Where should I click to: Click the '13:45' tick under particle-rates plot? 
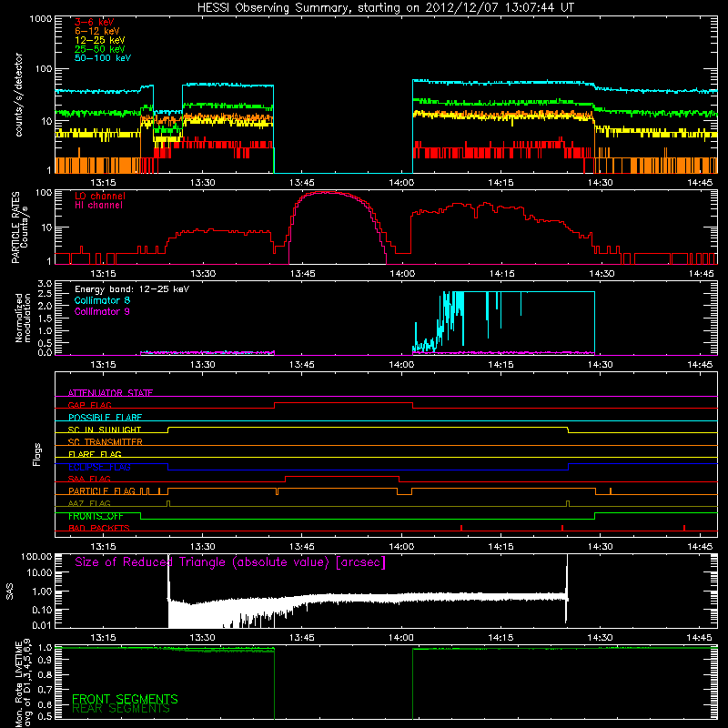302,274
